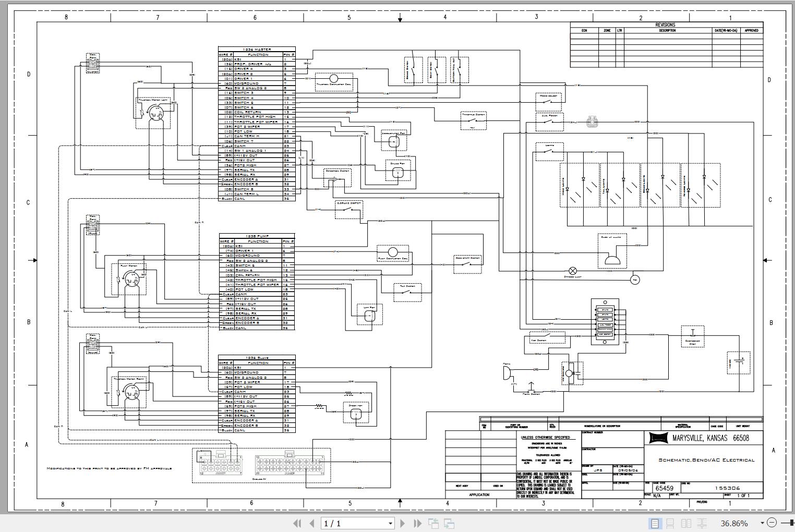This screenshot has width=795, height=532.
Task: Go to the first page
Action: pos(297,523)
